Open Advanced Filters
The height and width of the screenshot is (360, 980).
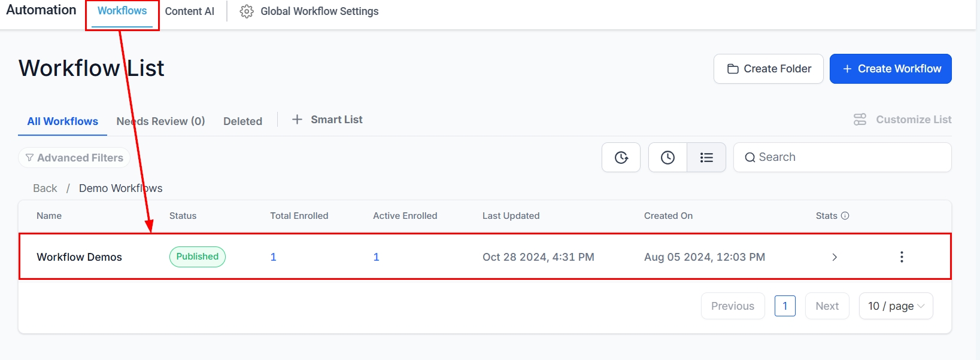click(x=74, y=158)
